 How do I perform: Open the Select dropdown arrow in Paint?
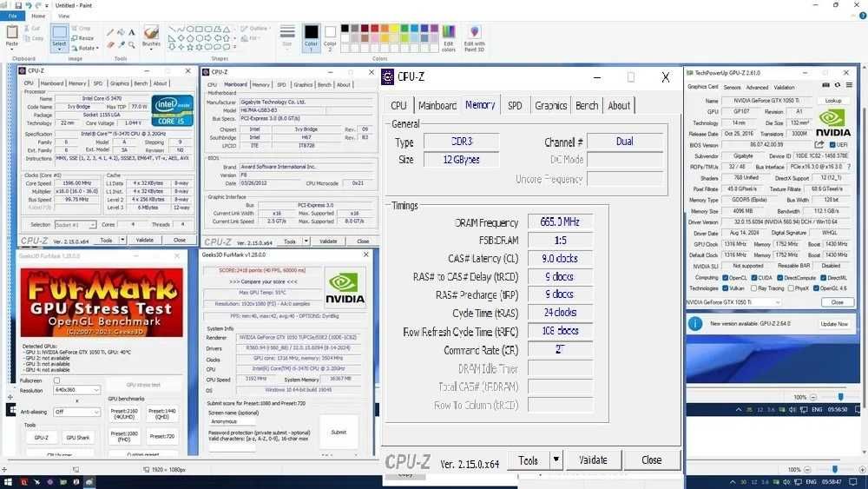click(59, 50)
